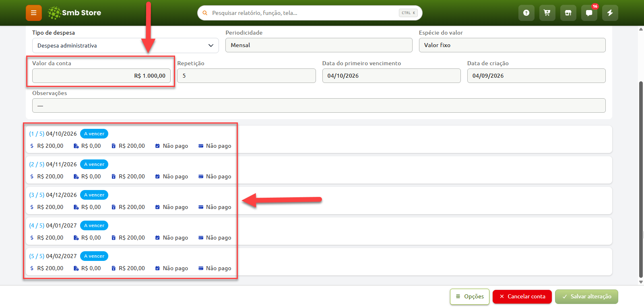Click the check icon beside Não pago in installment 2/5

157,176
